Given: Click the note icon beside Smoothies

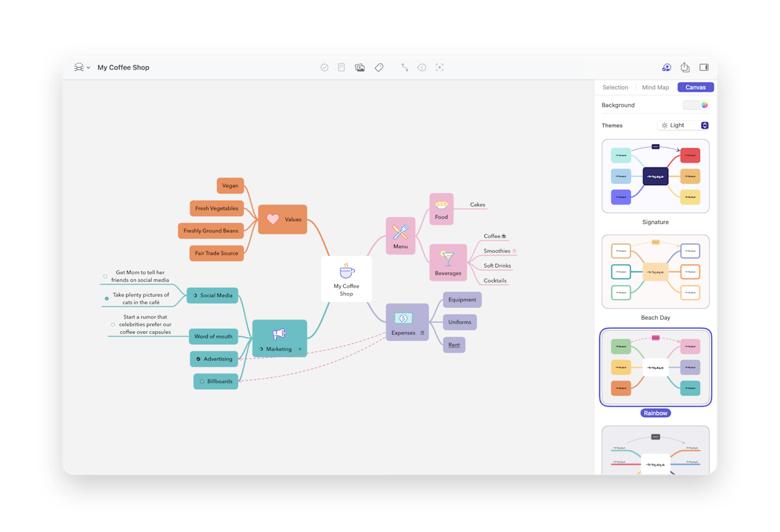Looking at the screenshot, I should click(514, 251).
